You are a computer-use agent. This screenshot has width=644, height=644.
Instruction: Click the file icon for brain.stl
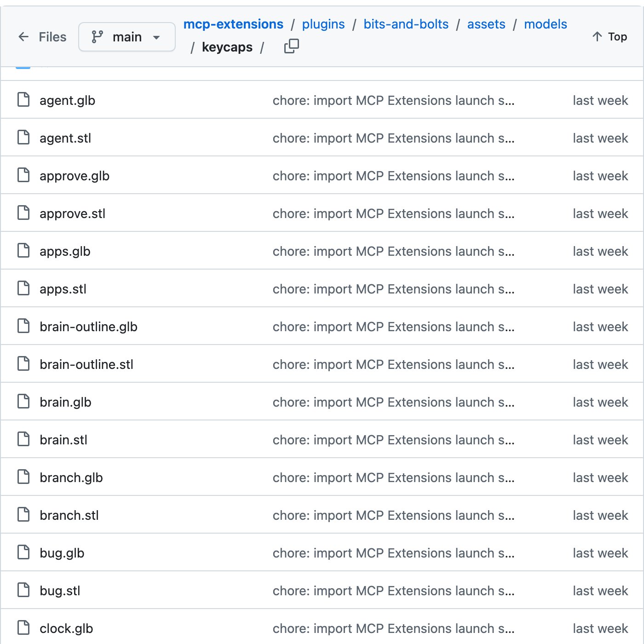pos(23,439)
